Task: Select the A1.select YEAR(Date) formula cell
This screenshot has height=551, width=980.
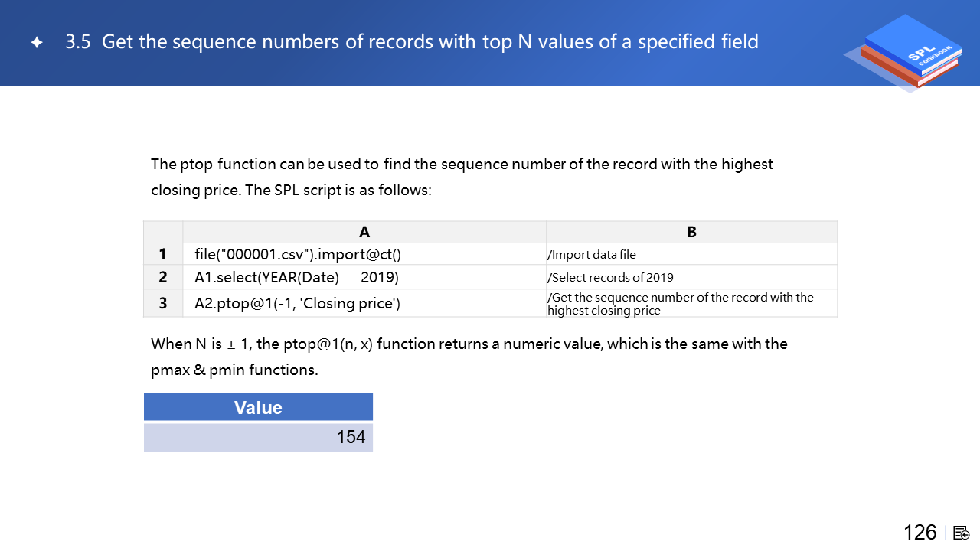Action: point(364,277)
